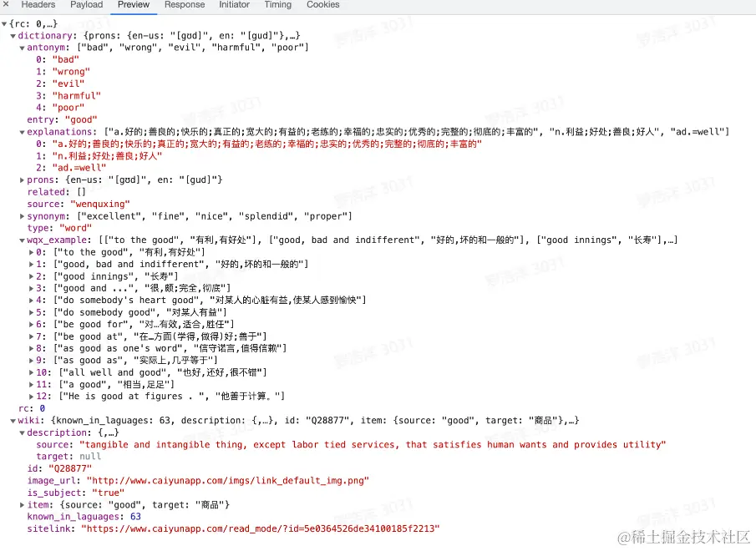The width and height of the screenshot is (756, 551).
Task: Open the Cookies tab
Action: click(x=323, y=5)
